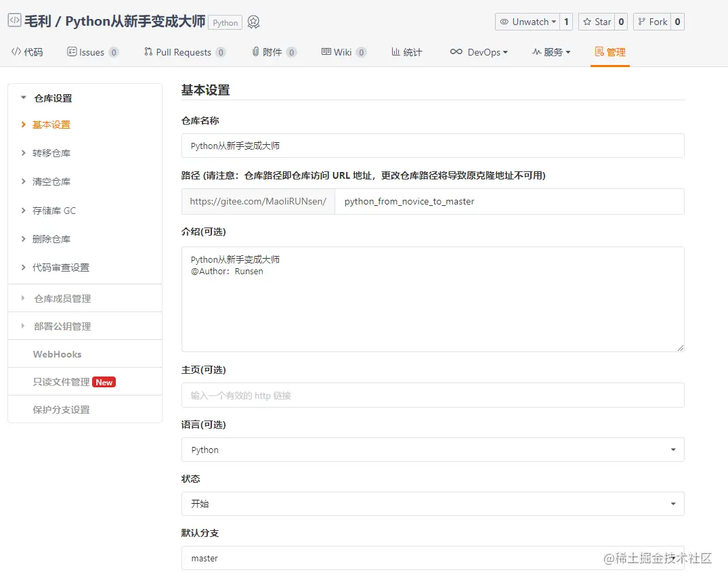728x581 pixels.
Task: Click the eye icon in Unwatch button
Action: [505, 22]
